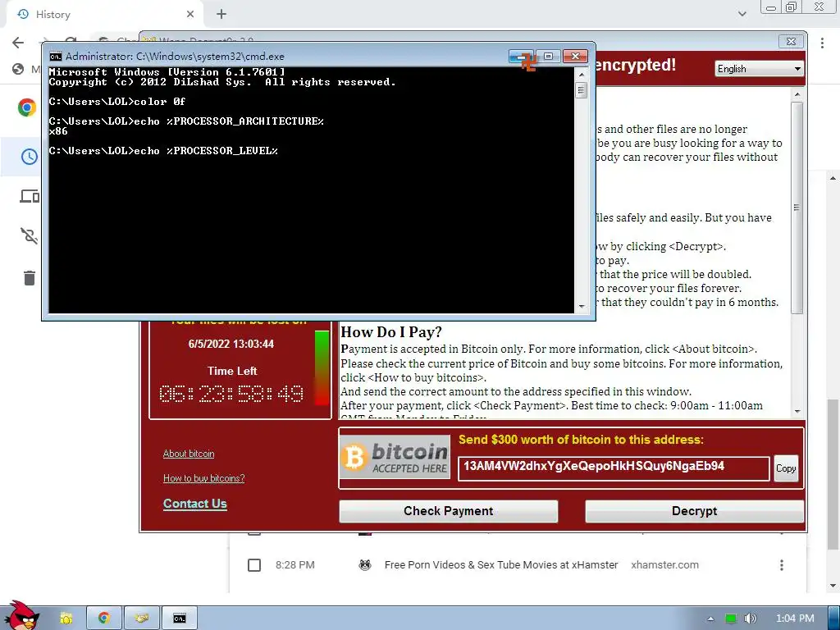Click the yellow folder taskbar icon
This screenshot has width=840, height=630.
pyautogui.click(x=66, y=619)
